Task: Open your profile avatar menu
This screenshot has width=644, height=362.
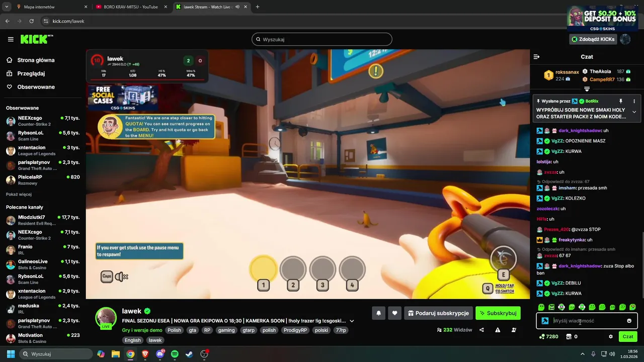Action: [625, 39]
